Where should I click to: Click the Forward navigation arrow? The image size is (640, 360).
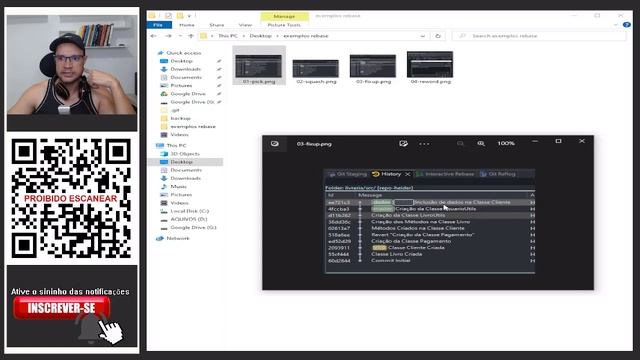(168, 36)
